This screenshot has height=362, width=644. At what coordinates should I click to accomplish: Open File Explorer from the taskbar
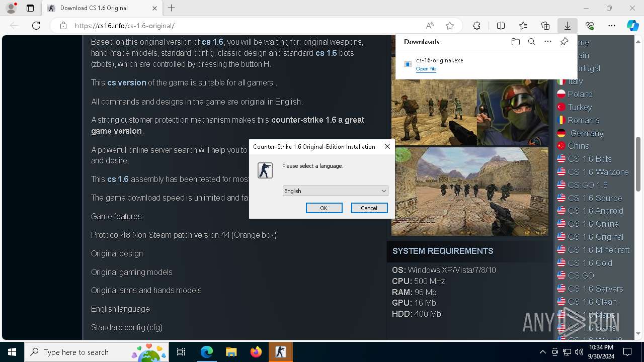231,352
